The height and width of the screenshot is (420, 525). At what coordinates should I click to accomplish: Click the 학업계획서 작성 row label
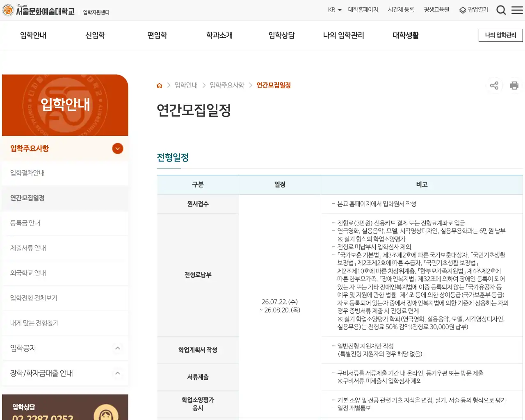(x=198, y=350)
